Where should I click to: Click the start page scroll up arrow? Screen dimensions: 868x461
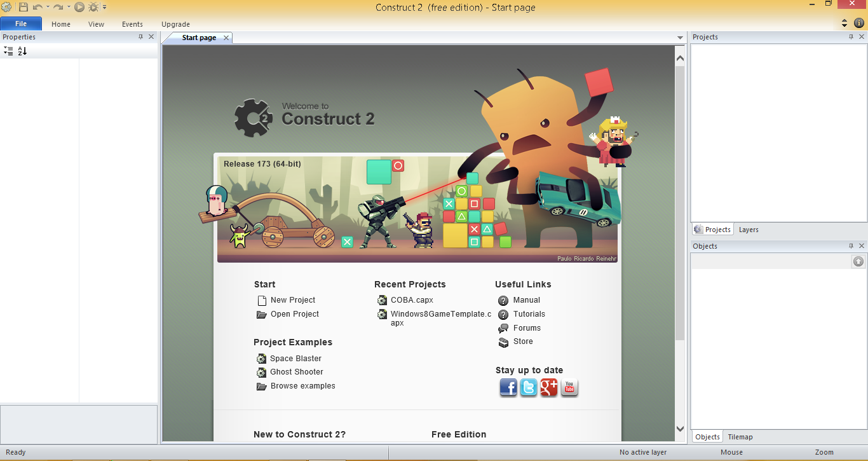click(x=680, y=58)
